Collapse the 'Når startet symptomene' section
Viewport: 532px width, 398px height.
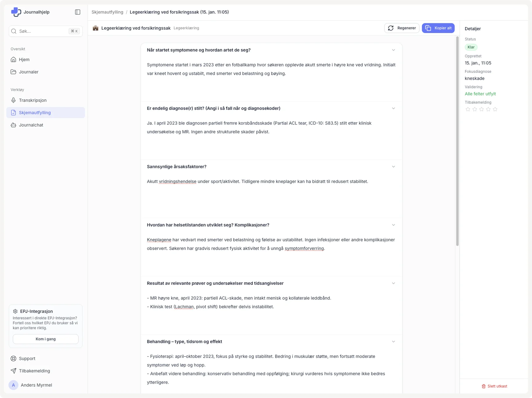[393, 50]
